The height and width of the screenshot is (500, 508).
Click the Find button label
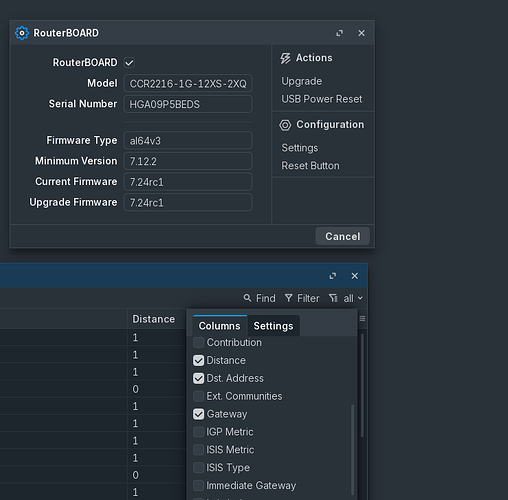pos(266,298)
